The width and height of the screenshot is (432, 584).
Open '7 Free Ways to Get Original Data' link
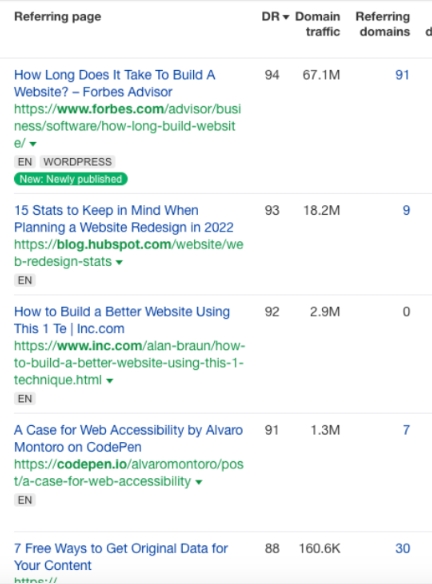click(x=121, y=557)
